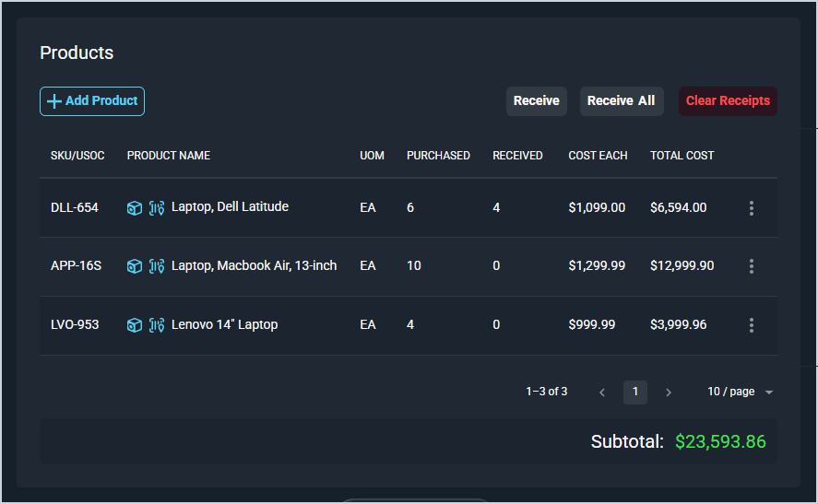Click the barcode location icon on the APP-16S row
The height and width of the screenshot is (504, 818).
click(157, 266)
